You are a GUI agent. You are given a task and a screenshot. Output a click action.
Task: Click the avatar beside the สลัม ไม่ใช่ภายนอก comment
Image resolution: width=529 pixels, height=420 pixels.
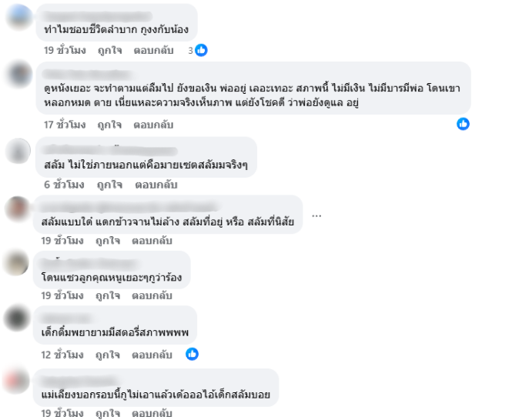(x=18, y=151)
